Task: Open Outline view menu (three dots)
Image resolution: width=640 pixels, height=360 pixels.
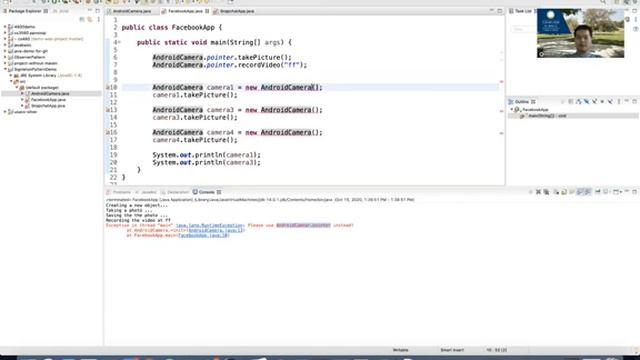Action: pyautogui.click(x=619, y=102)
